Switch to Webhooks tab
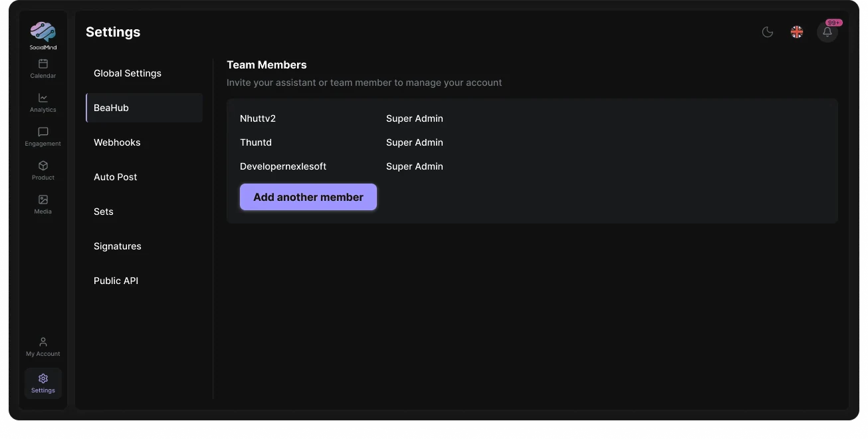 (x=144, y=142)
